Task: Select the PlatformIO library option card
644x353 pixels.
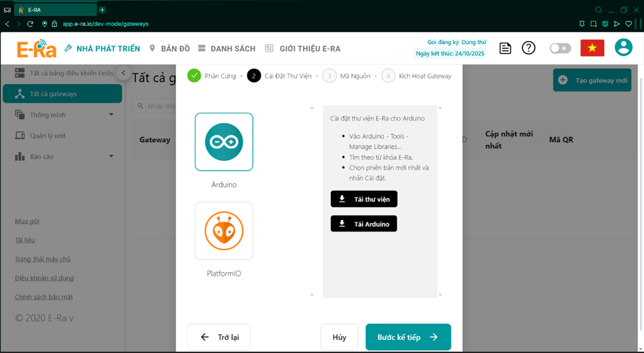Action: point(224,231)
